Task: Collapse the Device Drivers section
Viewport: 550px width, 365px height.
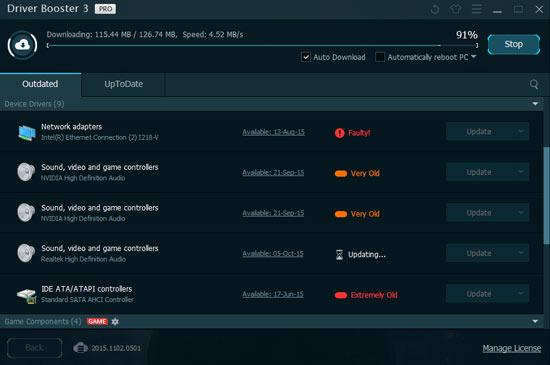Action: 535,104
